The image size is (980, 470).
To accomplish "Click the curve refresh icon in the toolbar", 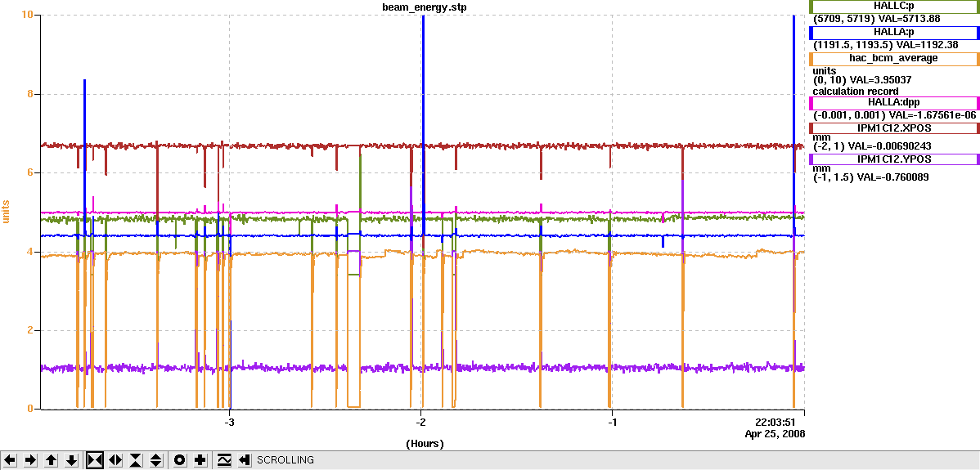I will (224, 460).
